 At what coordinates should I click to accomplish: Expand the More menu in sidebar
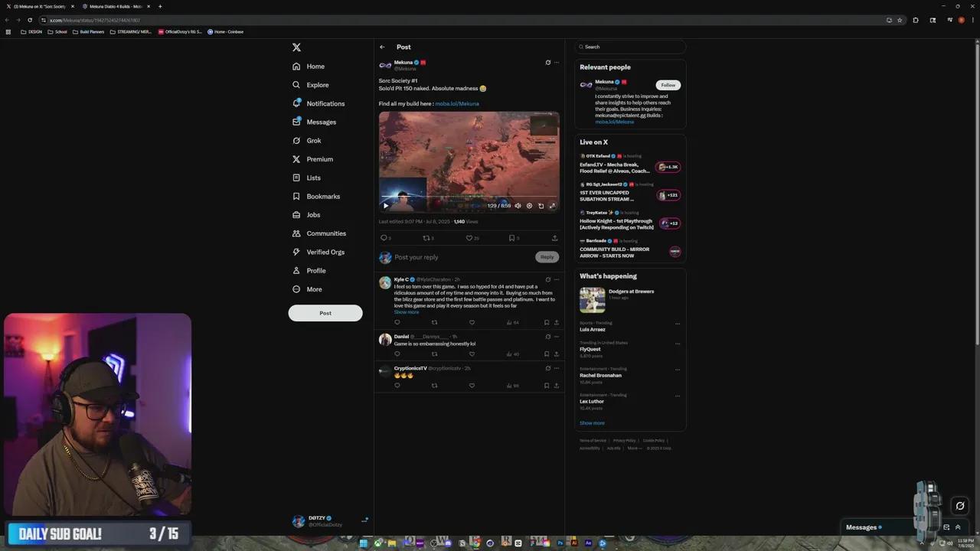click(307, 289)
